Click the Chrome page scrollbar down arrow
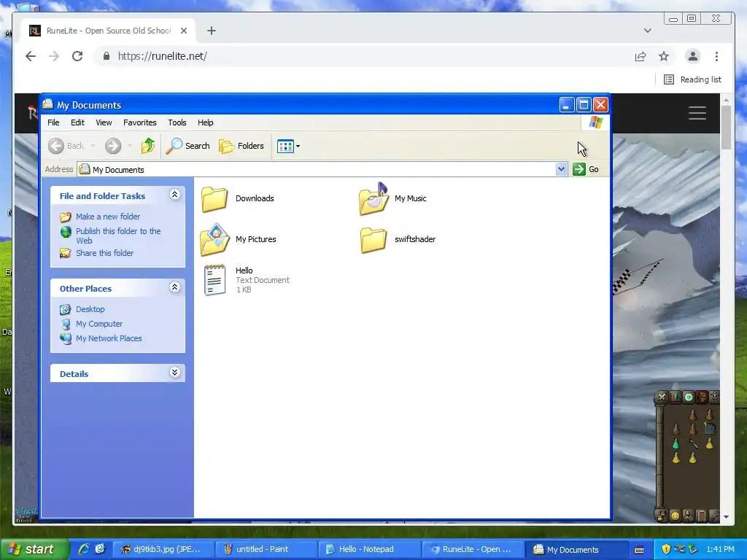Screen dimensions: 747x560 (726, 517)
